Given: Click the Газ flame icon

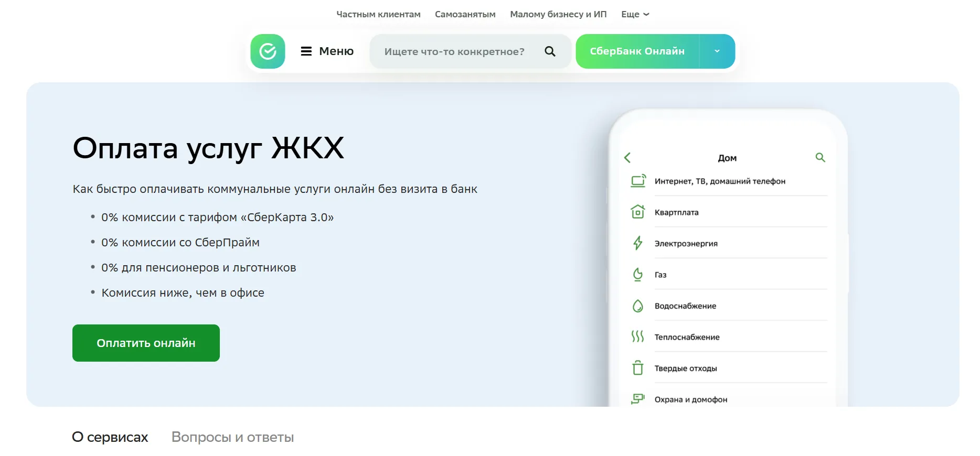Looking at the screenshot, I should tap(637, 275).
